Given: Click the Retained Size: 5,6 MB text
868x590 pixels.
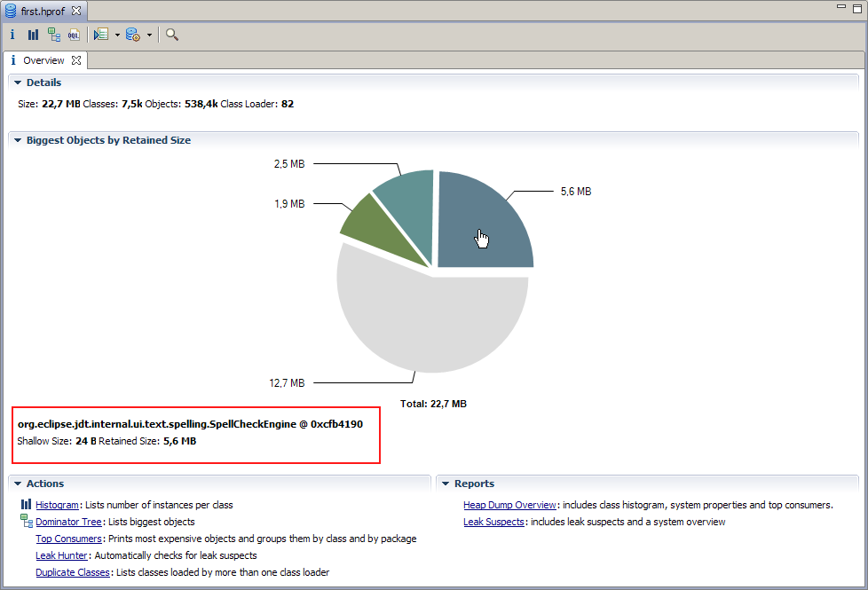Looking at the screenshot, I should pos(147,441).
